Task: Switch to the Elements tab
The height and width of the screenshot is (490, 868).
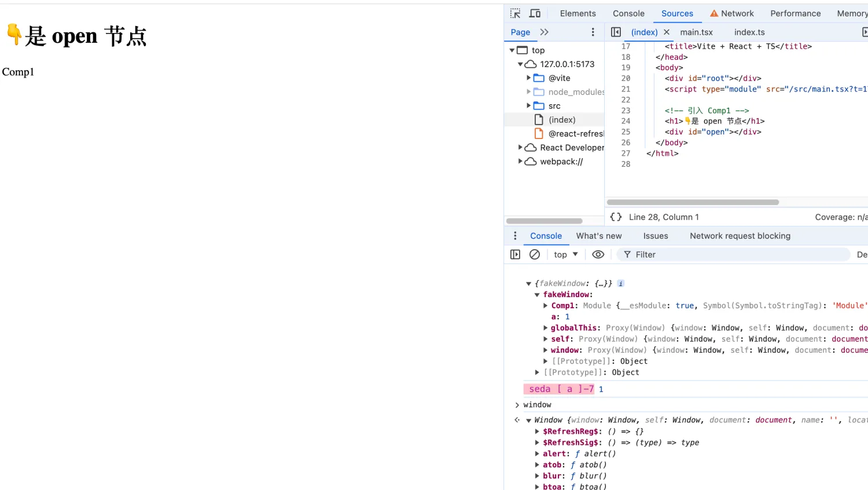Action: [578, 13]
